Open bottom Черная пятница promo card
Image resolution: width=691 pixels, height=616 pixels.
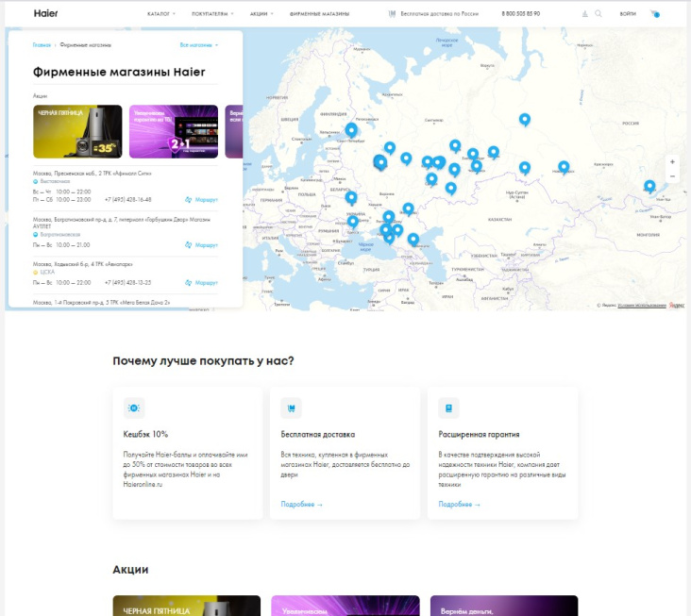pos(187,606)
